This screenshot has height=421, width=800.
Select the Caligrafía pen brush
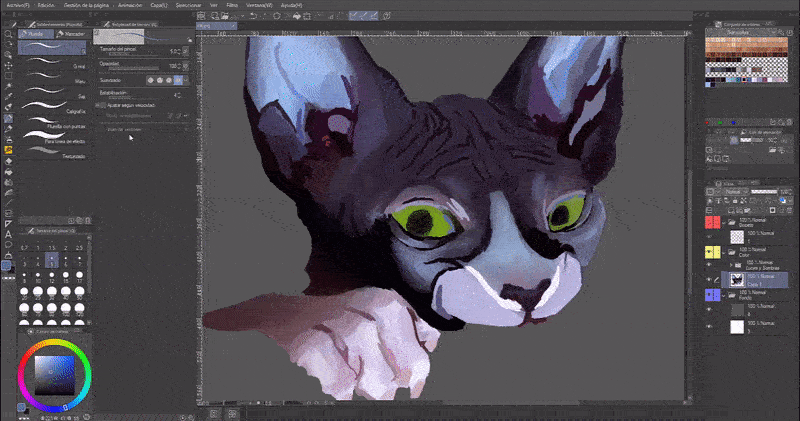pos(54,106)
